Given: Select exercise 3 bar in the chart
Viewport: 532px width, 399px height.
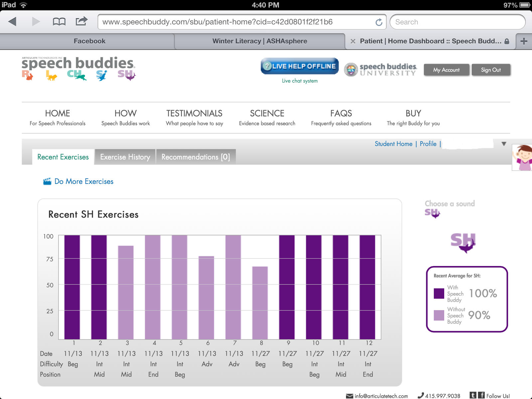Looking at the screenshot, I should (x=126, y=293).
